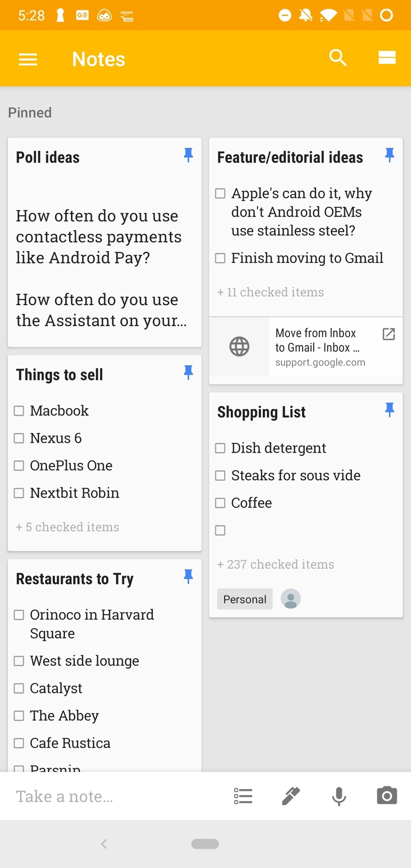Unpin the Poll ideas note
The width and height of the screenshot is (411, 868).
point(188,155)
